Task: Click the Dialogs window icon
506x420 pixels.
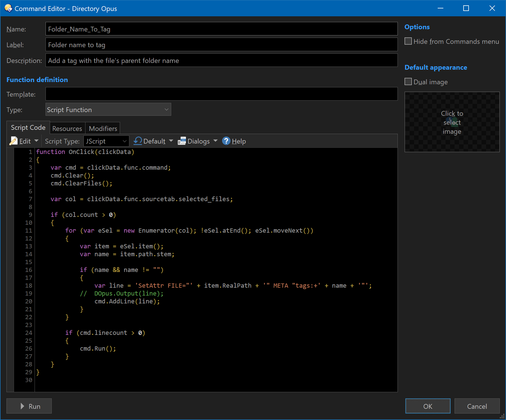Action: click(x=182, y=141)
